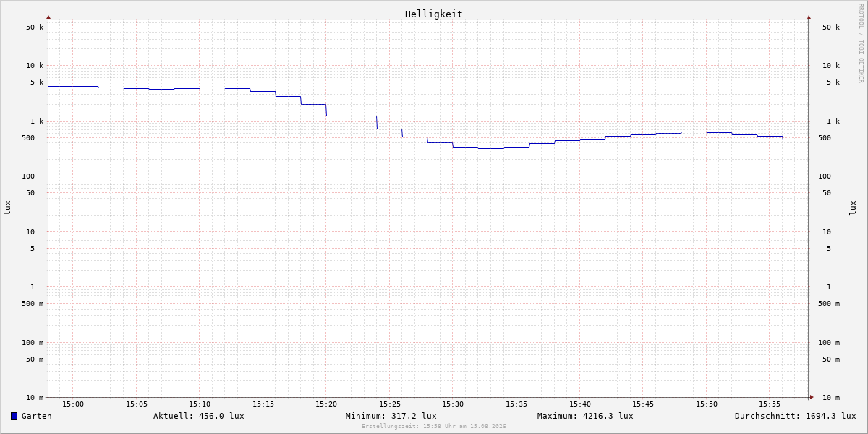Click the 15:45 time axis label
Screen dimensions: 868x434
point(643,404)
